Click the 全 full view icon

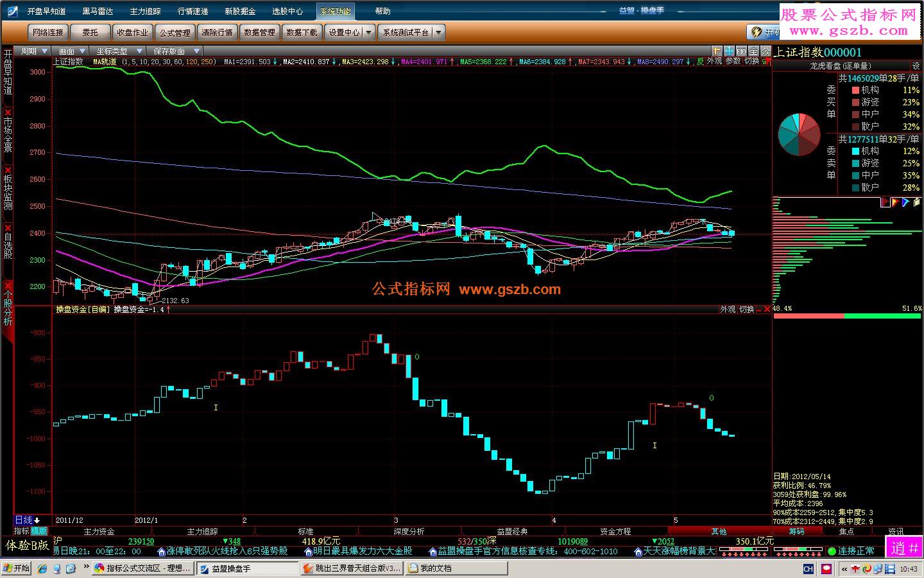coord(754,51)
